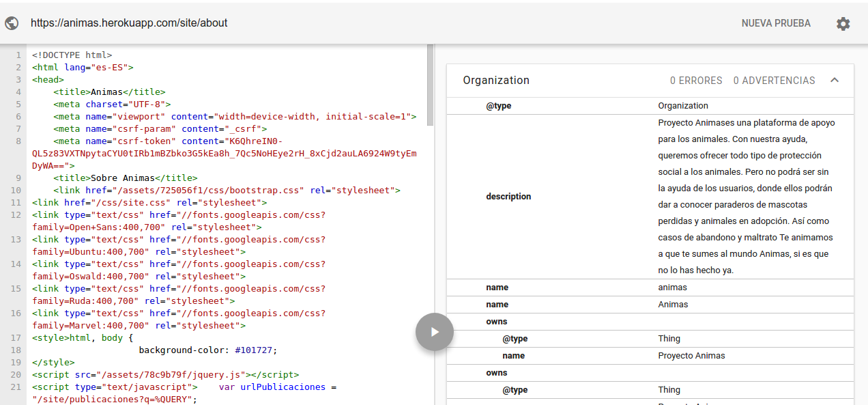The width and height of the screenshot is (868, 405).
Task: Click the Open+Sans font link line
Action: [179, 221]
